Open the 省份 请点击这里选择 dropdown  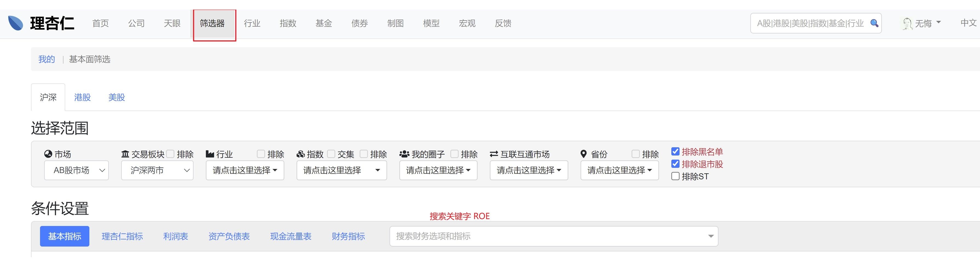(x=619, y=170)
